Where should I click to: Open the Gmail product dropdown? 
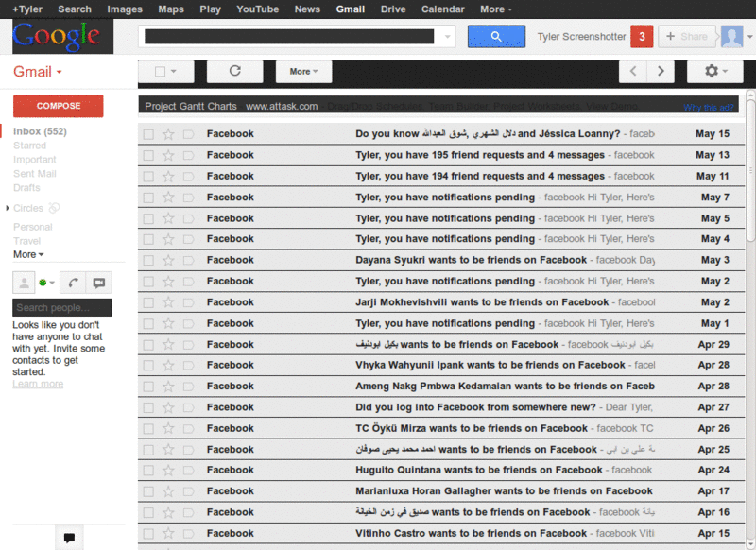click(38, 72)
